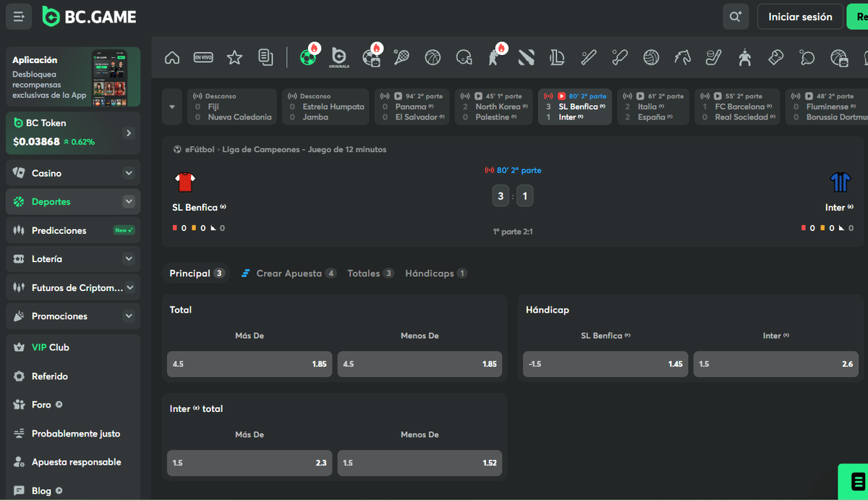The height and width of the screenshot is (501, 868).
Task: Open the Aplicación promo banner
Action: pos(73,77)
